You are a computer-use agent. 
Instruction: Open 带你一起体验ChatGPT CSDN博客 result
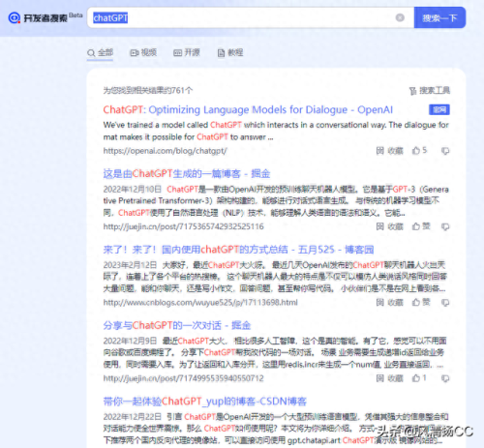pyautogui.click(x=204, y=402)
